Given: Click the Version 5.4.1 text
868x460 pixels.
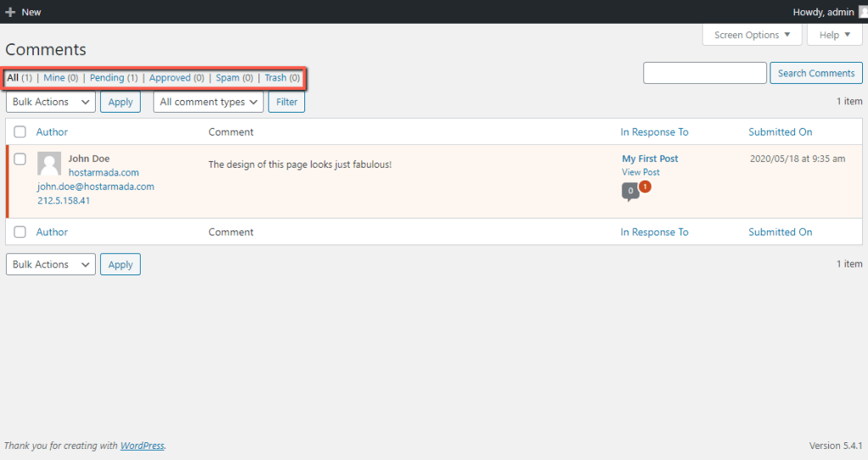Looking at the screenshot, I should click(x=836, y=446).
